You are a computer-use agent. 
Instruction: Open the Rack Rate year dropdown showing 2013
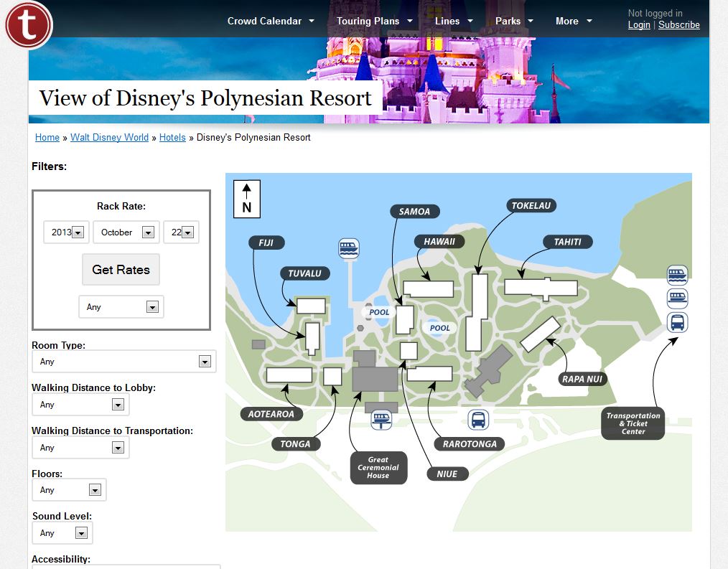pos(66,232)
